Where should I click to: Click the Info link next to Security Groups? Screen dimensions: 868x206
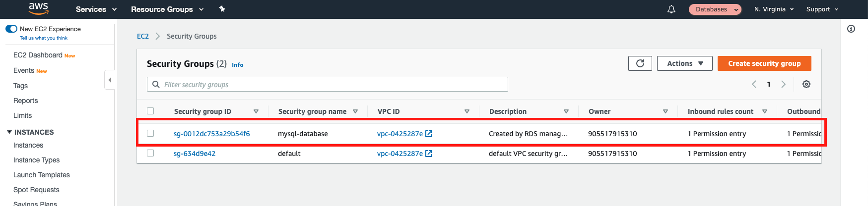pos(238,65)
